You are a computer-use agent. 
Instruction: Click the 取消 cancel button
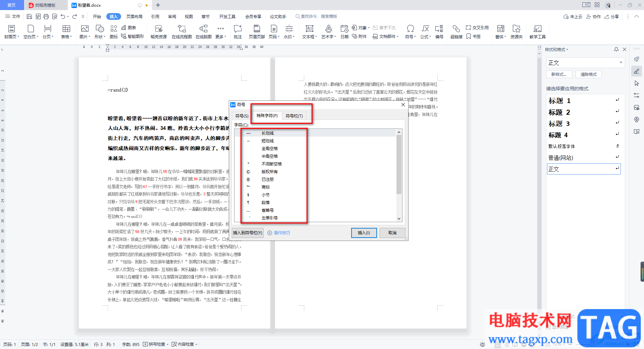pyautogui.click(x=392, y=233)
